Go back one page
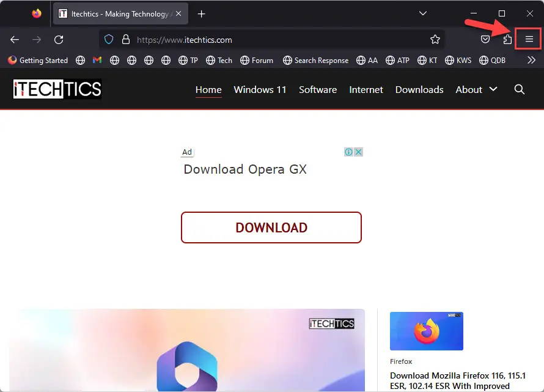The height and width of the screenshot is (392, 544). (x=15, y=40)
